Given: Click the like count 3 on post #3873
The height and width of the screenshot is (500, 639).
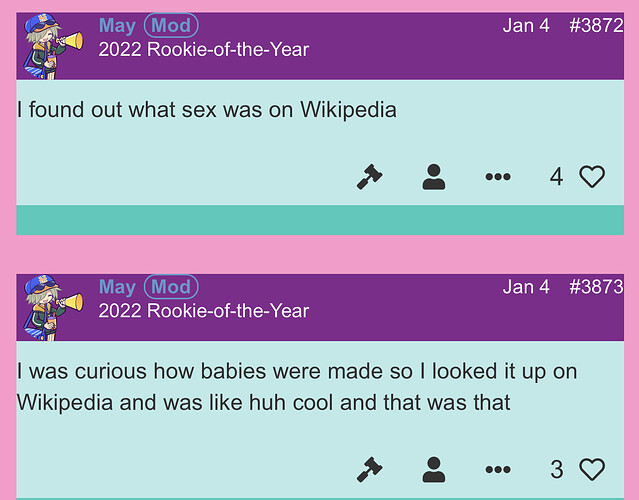Looking at the screenshot, I should pos(557,469).
